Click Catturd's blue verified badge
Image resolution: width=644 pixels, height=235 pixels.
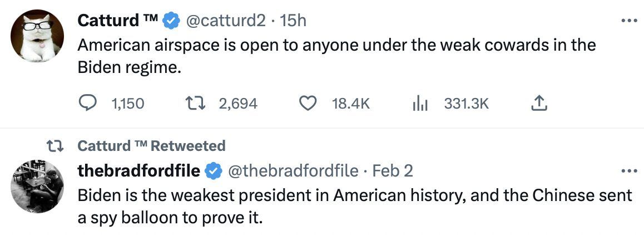point(171,21)
